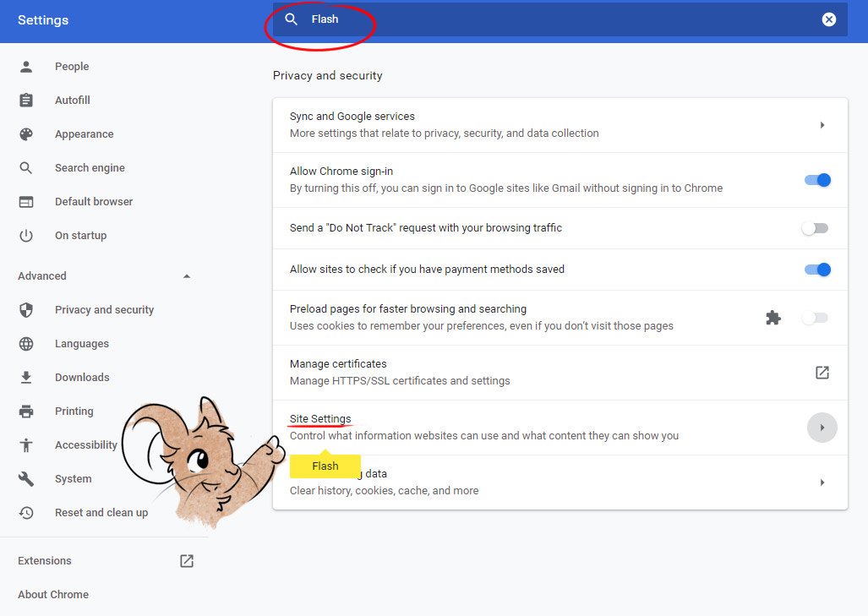
Task: Click the extension puzzle piece icon
Action: click(x=773, y=318)
